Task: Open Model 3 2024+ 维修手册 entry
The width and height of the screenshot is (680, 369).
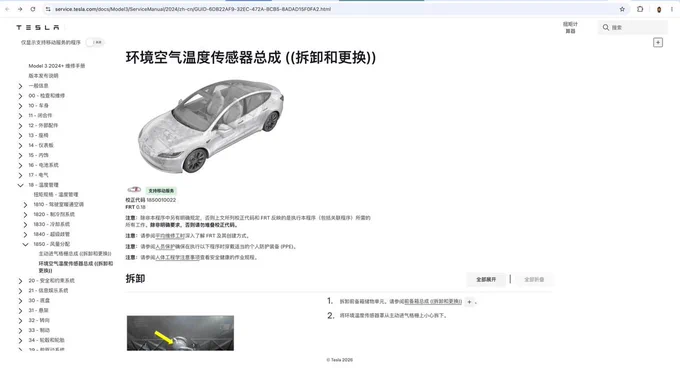Action: pos(57,66)
